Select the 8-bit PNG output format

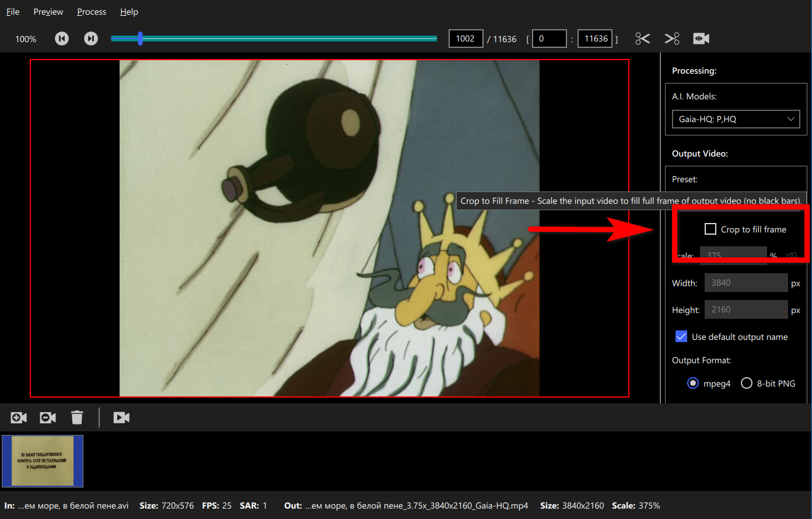(747, 384)
